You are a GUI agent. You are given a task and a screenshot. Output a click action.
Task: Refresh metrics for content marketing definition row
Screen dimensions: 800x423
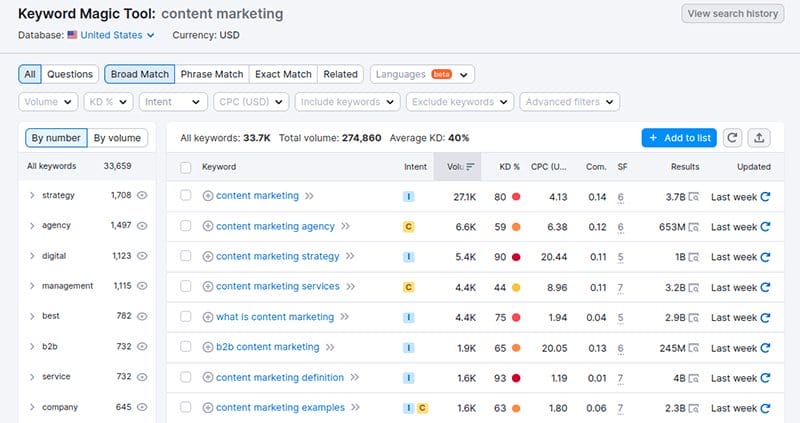click(x=765, y=378)
